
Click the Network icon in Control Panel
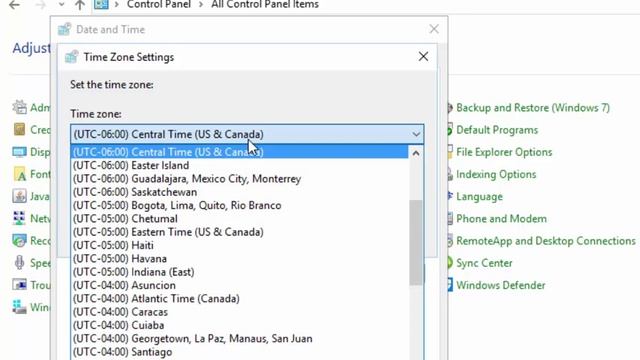click(x=19, y=218)
